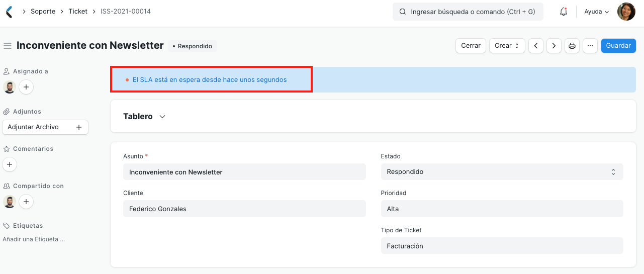Go to the previous ticket arrow
Viewport: 644px width, 274px height.
click(536, 46)
